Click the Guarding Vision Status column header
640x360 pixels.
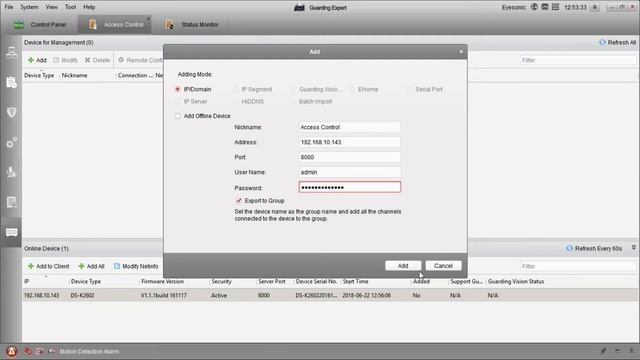point(516,281)
